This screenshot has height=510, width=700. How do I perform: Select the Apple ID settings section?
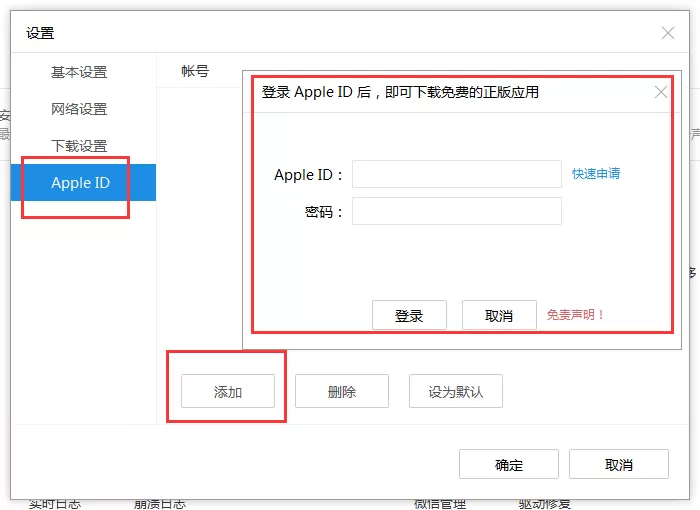[x=83, y=182]
